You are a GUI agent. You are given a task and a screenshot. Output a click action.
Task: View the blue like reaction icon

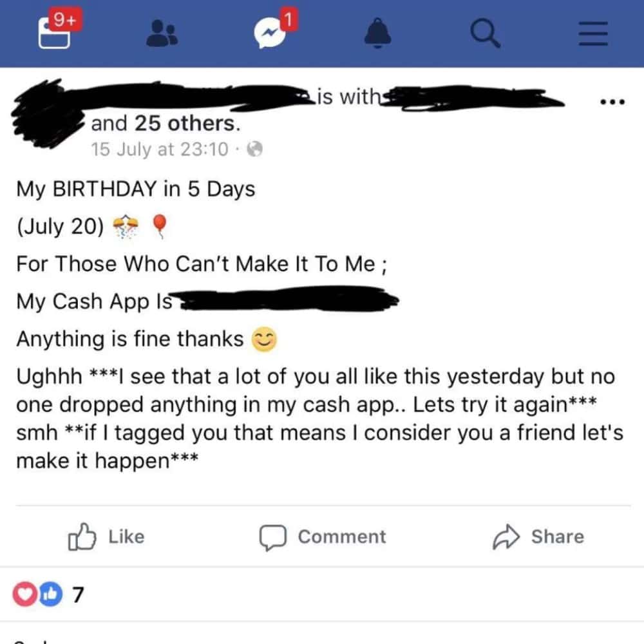(51, 594)
